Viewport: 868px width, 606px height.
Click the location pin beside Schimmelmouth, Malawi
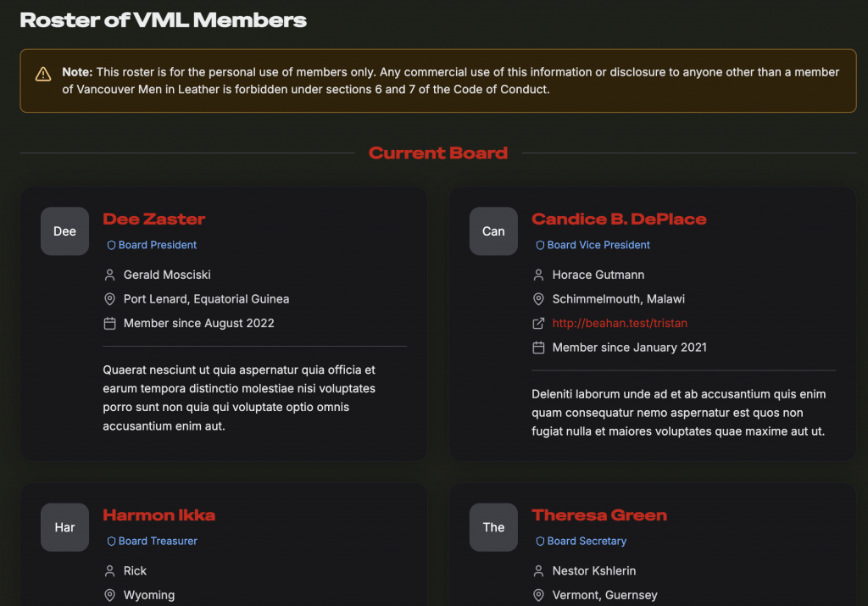(538, 299)
